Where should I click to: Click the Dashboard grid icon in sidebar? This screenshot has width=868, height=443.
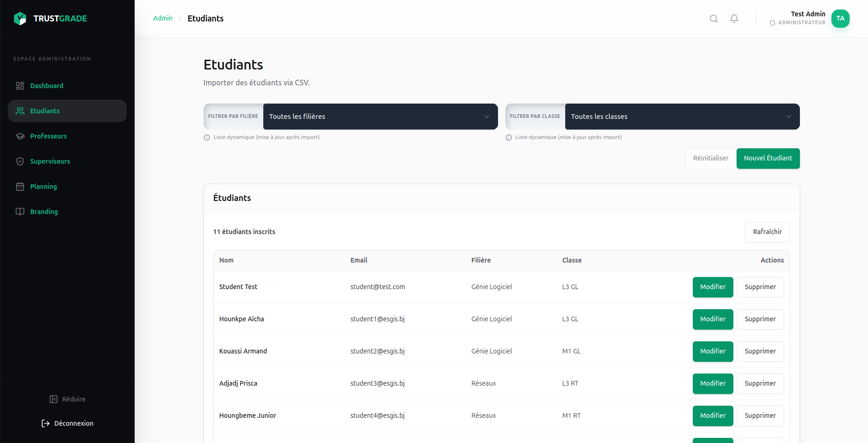tap(20, 86)
